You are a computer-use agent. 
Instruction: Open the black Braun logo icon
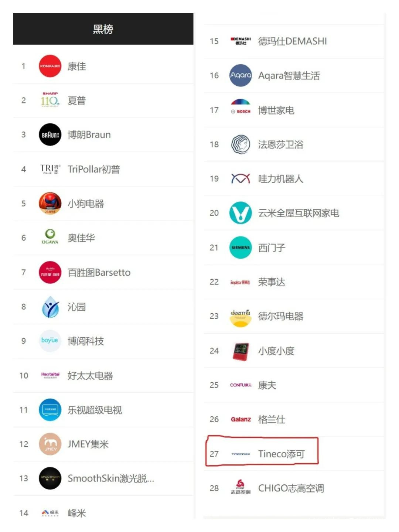click(50, 134)
